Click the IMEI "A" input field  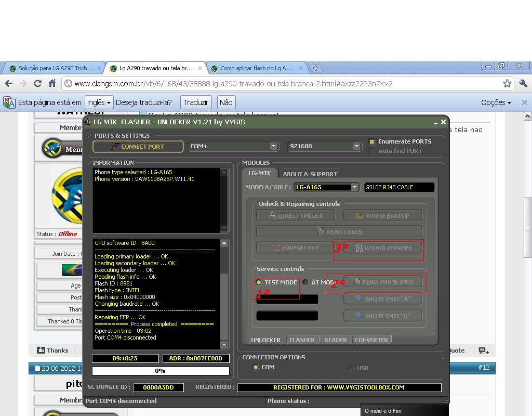coord(287,299)
